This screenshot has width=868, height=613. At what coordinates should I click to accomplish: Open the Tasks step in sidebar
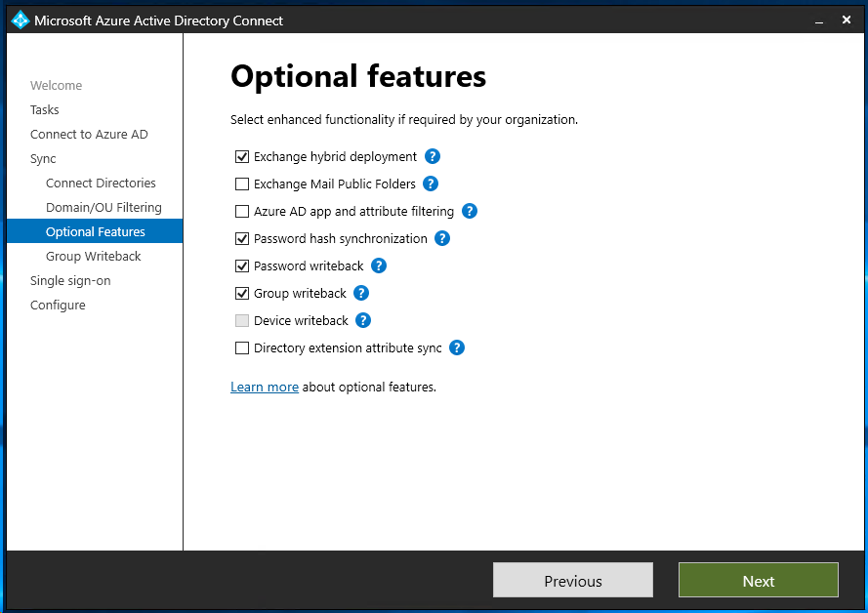[x=44, y=109]
